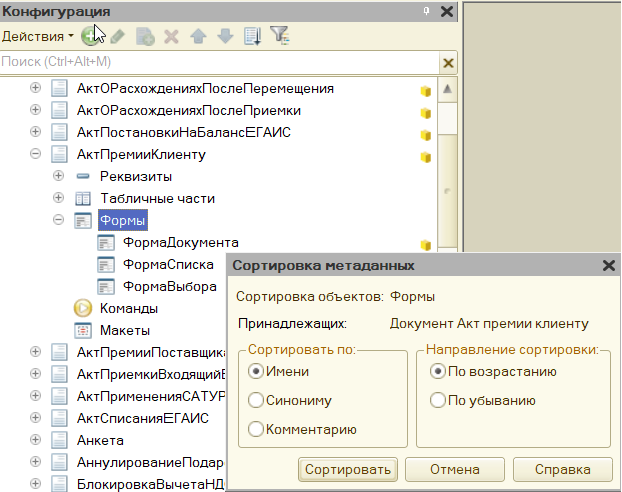622x492 pixels.
Task: Click document icon of АктОРасхожденияхПослеПеремещения
Action: tap(59, 88)
